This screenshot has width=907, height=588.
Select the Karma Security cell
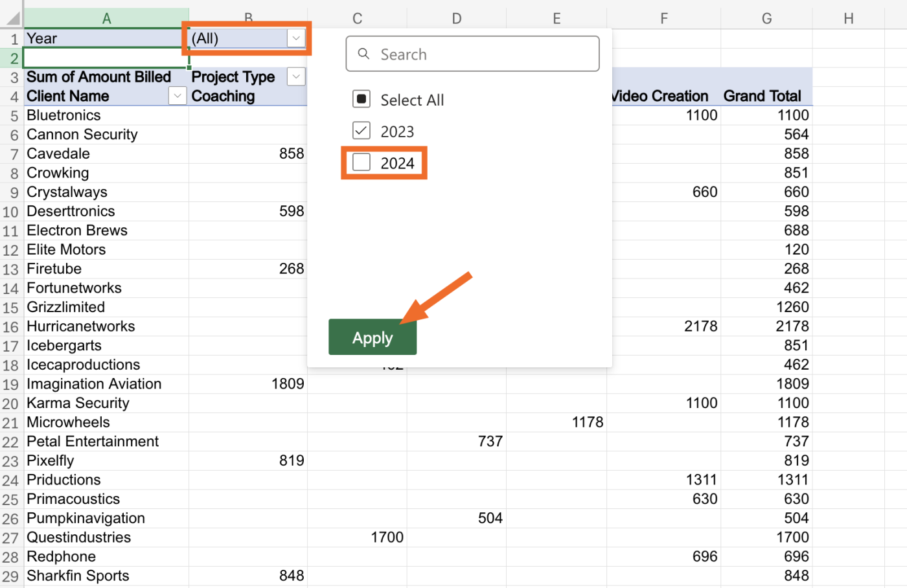(x=106, y=403)
